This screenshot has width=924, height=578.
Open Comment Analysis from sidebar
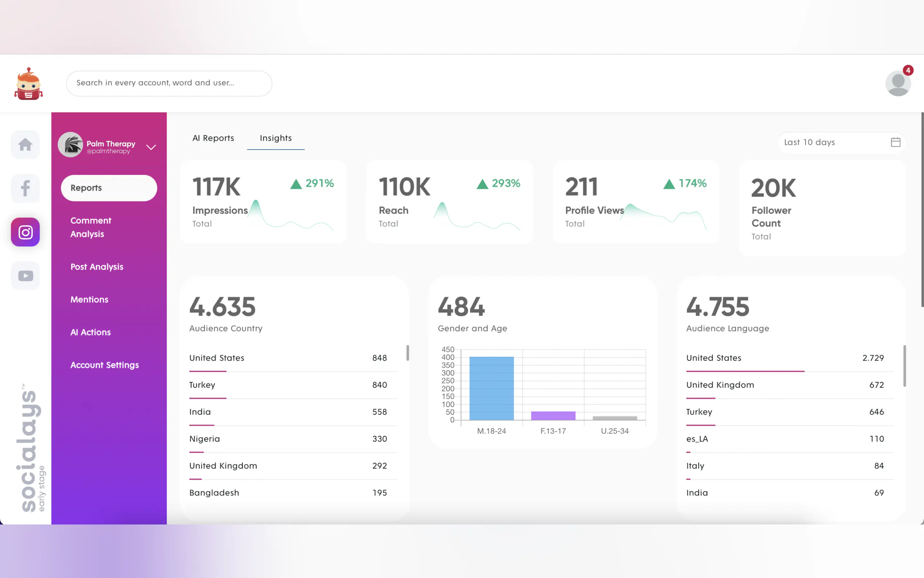91,227
